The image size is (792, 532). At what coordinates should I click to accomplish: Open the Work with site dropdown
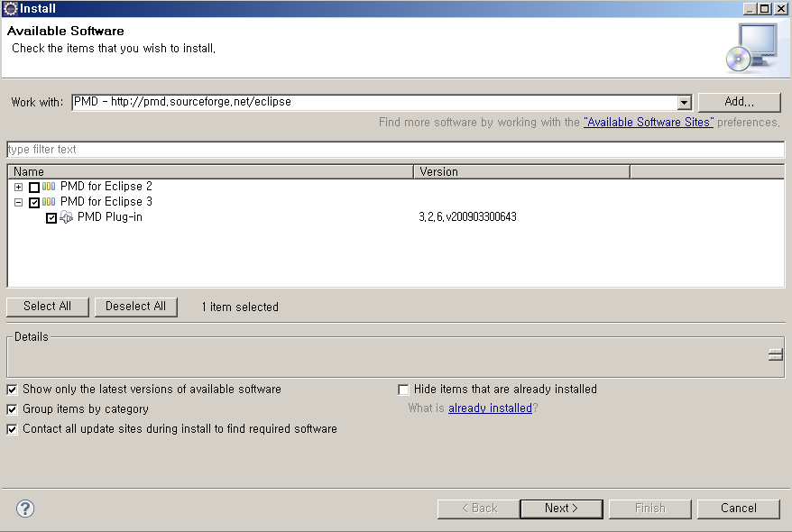point(684,103)
